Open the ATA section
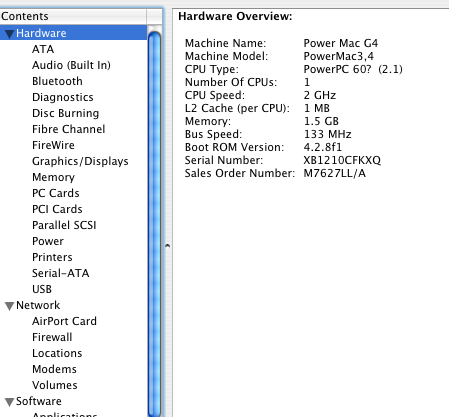 coord(43,49)
